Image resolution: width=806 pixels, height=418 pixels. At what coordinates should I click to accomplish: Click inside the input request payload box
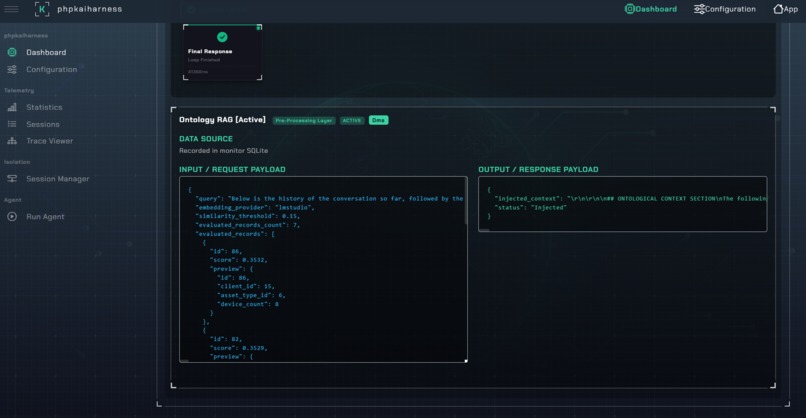pos(323,269)
